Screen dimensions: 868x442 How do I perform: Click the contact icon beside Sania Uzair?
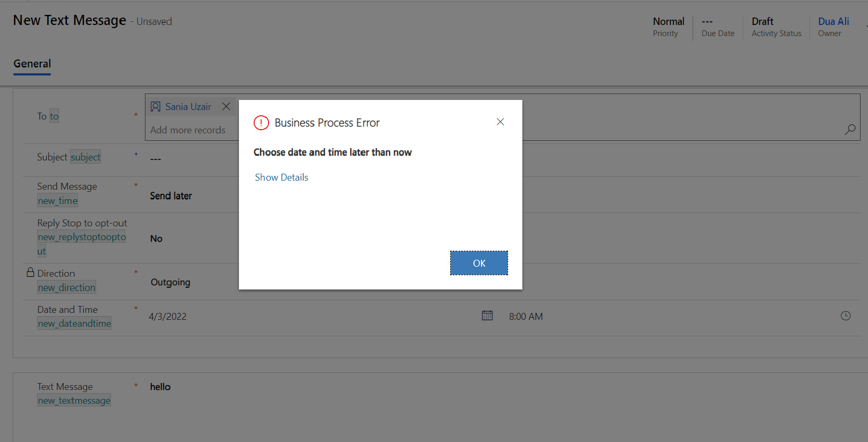coord(156,107)
